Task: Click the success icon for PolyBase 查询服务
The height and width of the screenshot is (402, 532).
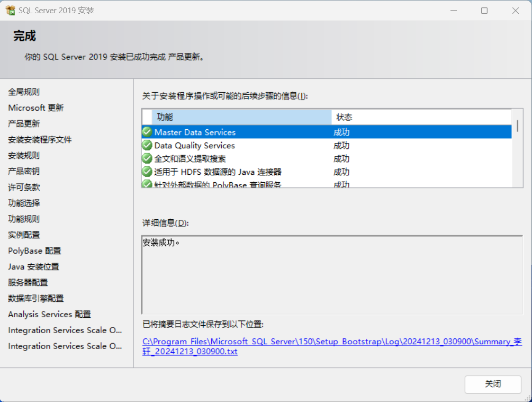Action: click(147, 183)
